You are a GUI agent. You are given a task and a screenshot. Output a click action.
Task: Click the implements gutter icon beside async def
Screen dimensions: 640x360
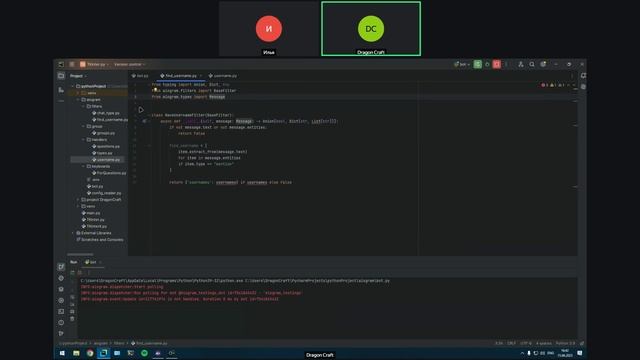[144, 121]
